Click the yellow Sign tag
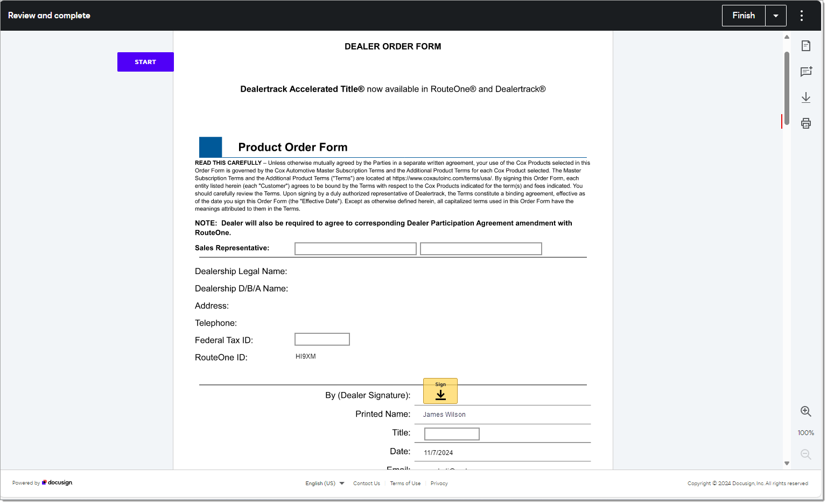 click(x=440, y=391)
